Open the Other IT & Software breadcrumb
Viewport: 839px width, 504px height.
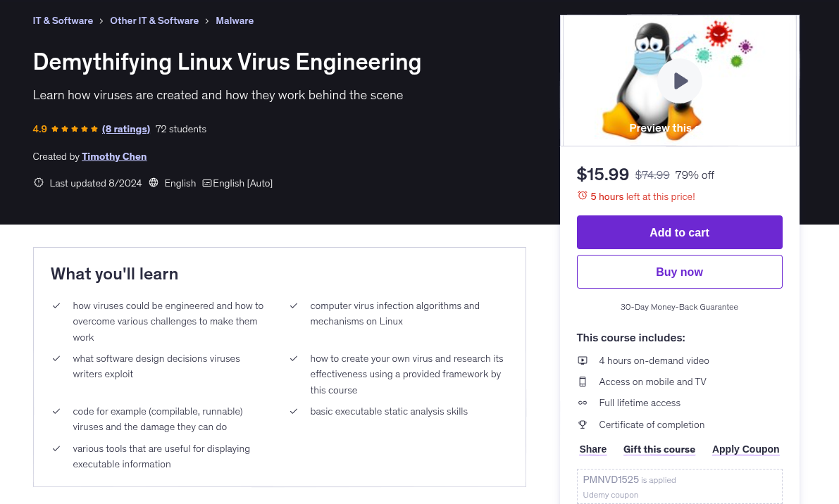(154, 21)
